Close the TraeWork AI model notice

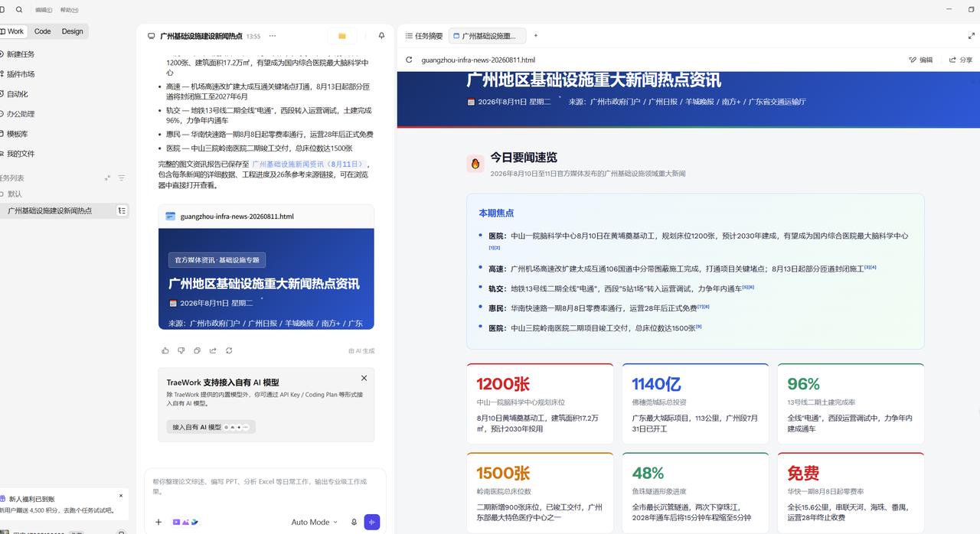(x=364, y=378)
